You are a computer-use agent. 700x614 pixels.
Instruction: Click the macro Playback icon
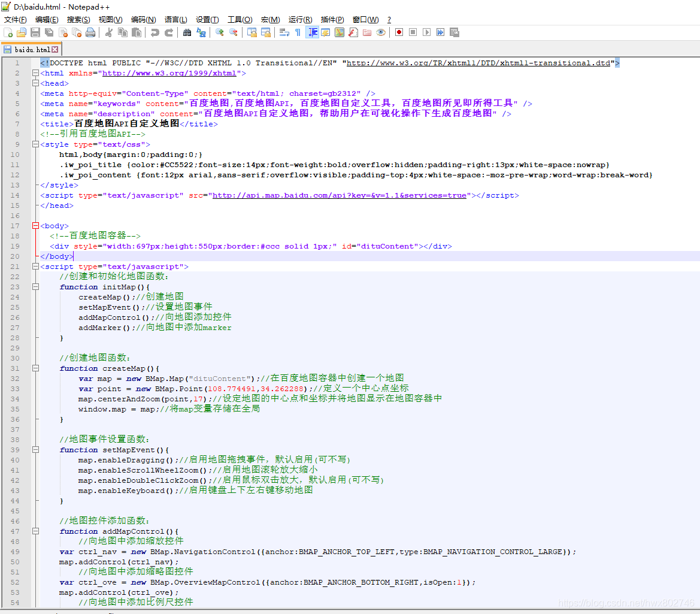[x=427, y=32]
